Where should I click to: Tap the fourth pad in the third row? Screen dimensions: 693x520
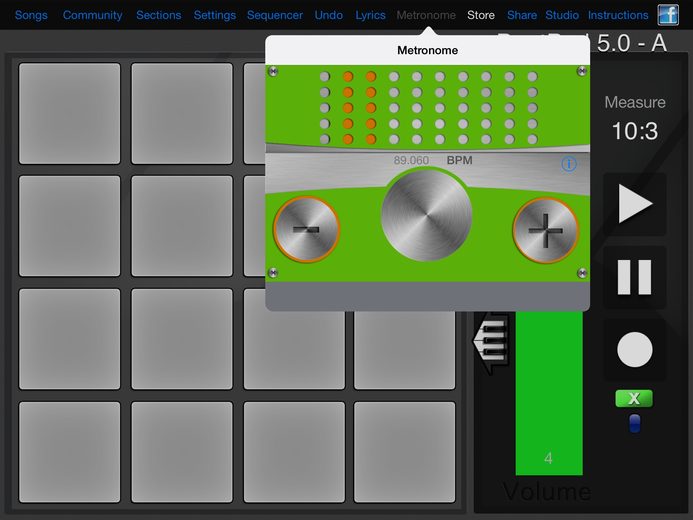coord(404,350)
